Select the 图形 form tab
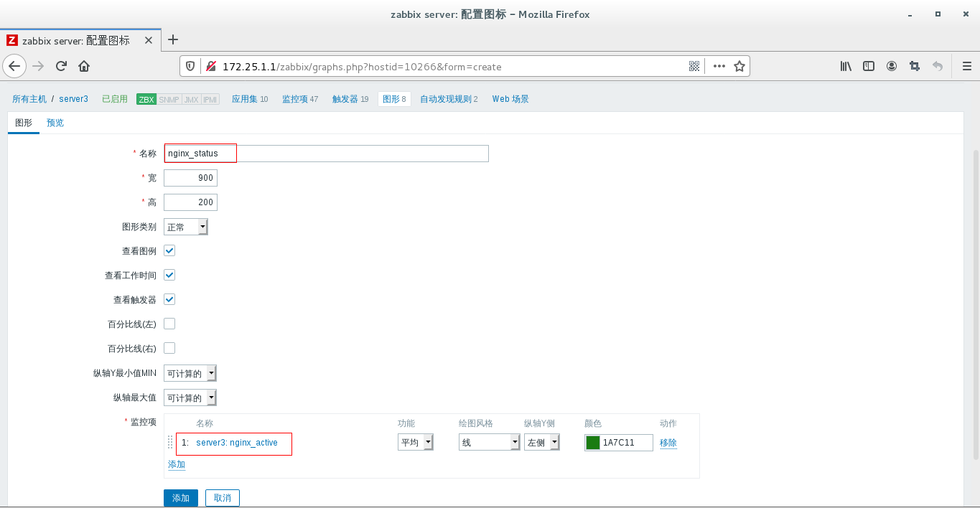The width and height of the screenshot is (980, 508). (x=24, y=123)
